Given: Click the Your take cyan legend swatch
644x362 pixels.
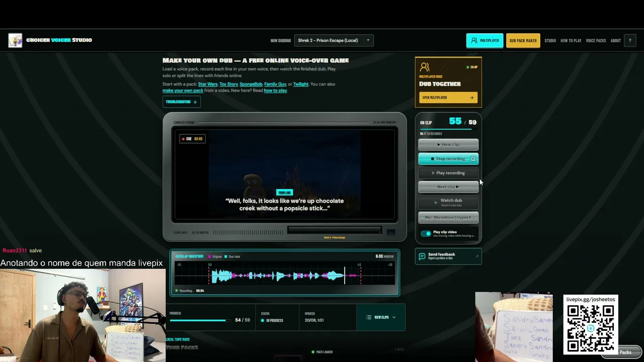Looking at the screenshot, I should click(226, 256).
